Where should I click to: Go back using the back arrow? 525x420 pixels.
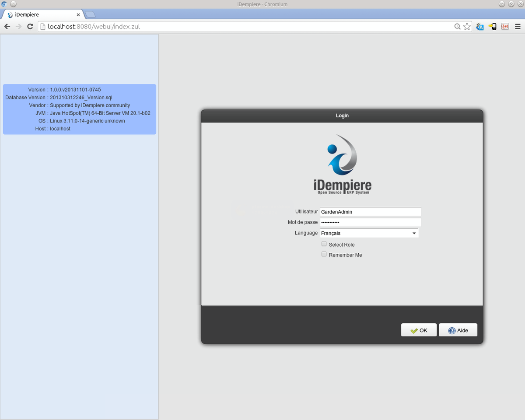point(7,26)
